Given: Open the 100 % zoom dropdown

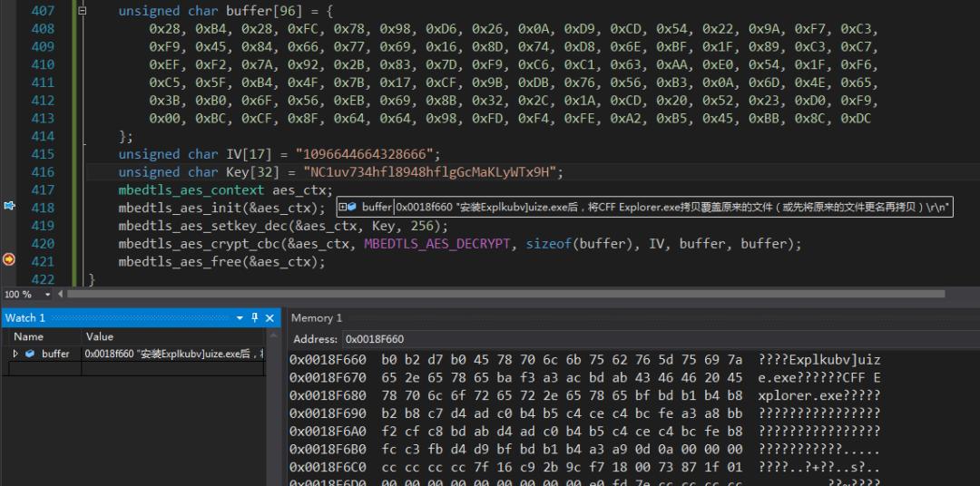Looking at the screenshot, I should pyautogui.click(x=47, y=294).
